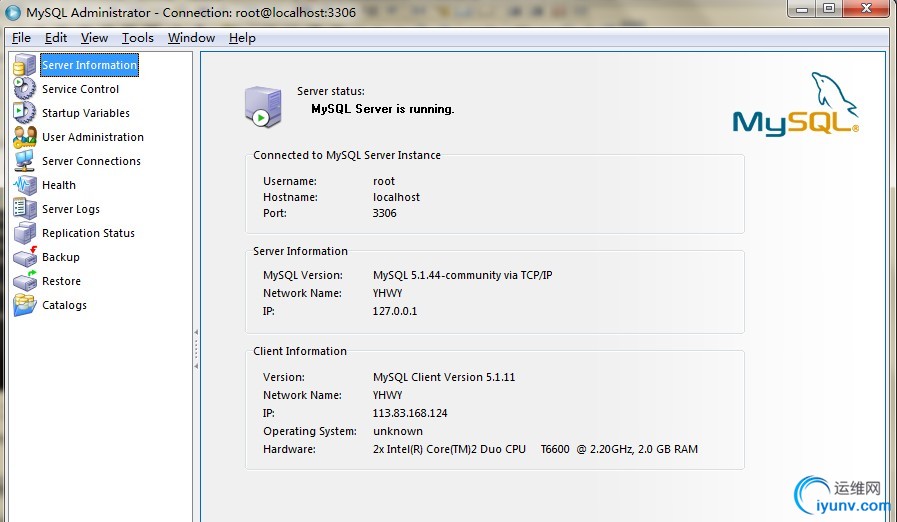Click the 'MySQL Server is running.' status text
This screenshot has height=522, width=897.
point(383,109)
